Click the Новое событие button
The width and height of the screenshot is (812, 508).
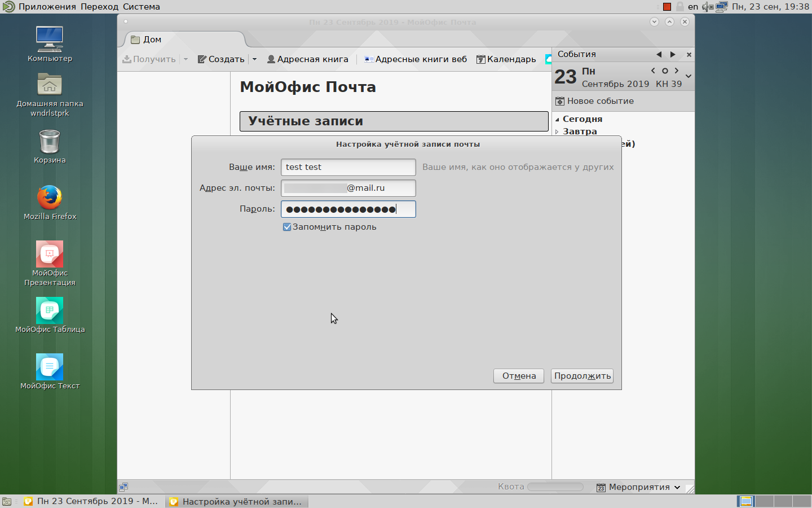pyautogui.click(x=594, y=101)
